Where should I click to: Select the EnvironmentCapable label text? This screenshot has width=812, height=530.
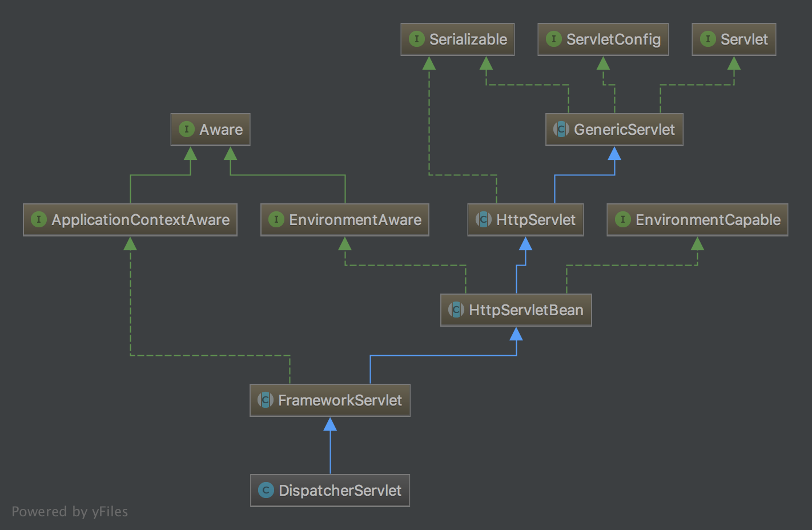708,220
